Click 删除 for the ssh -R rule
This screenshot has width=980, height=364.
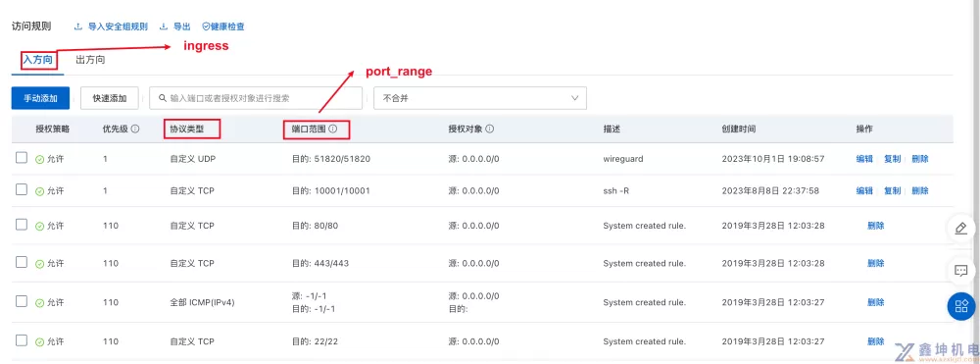coord(920,190)
